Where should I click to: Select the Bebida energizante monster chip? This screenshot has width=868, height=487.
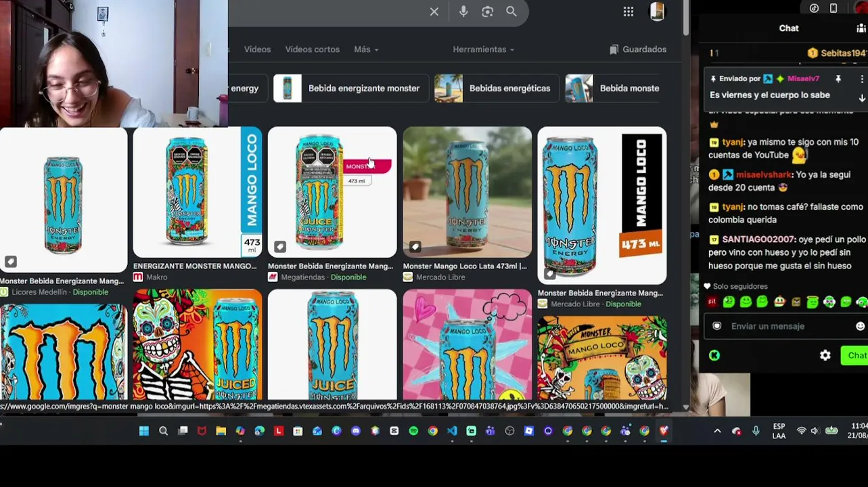point(350,89)
